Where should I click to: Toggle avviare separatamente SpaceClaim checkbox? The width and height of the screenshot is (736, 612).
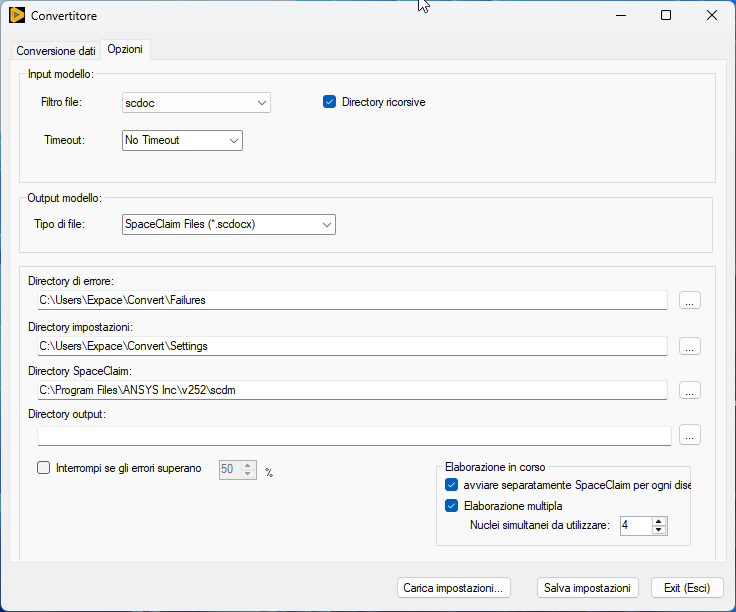pos(451,485)
